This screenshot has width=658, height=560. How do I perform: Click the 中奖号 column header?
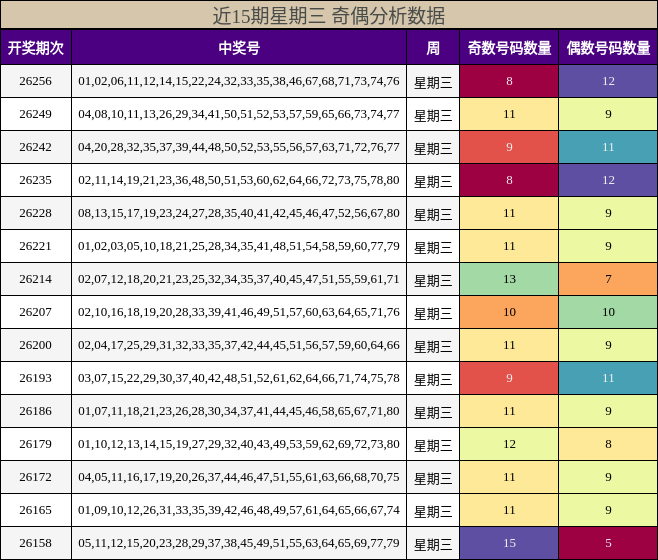click(x=239, y=47)
